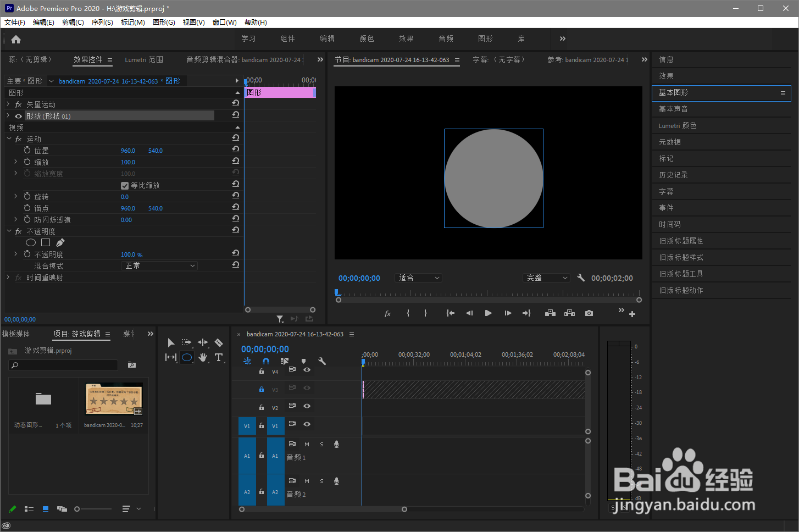This screenshot has height=532, width=799.
Task: Toggle V1 track output eye
Action: [x=307, y=424]
